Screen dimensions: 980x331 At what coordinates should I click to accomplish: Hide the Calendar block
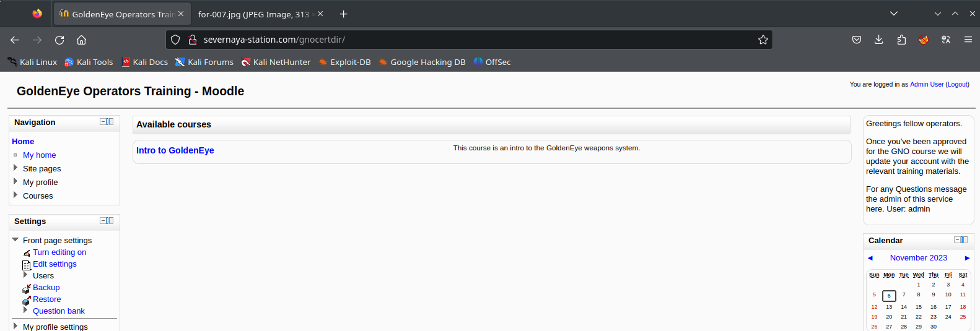click(957, 240)
